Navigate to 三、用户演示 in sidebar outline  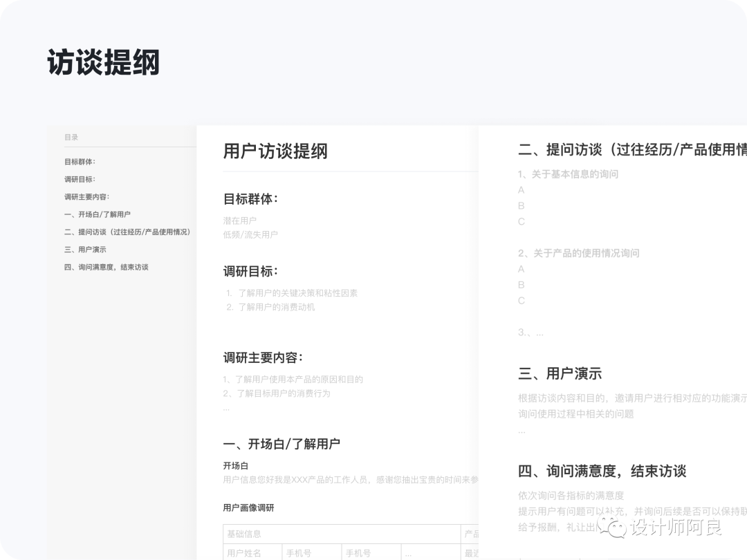tap(85, 250)
